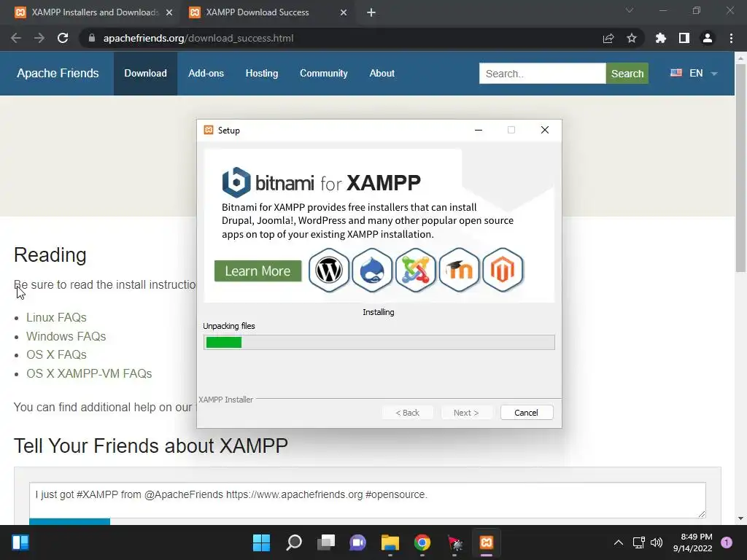Image resolution: width=747 pixels, height=560 pixels.
Task: Select the XAMPP Download Success tab
Action: tap(258, 12)
